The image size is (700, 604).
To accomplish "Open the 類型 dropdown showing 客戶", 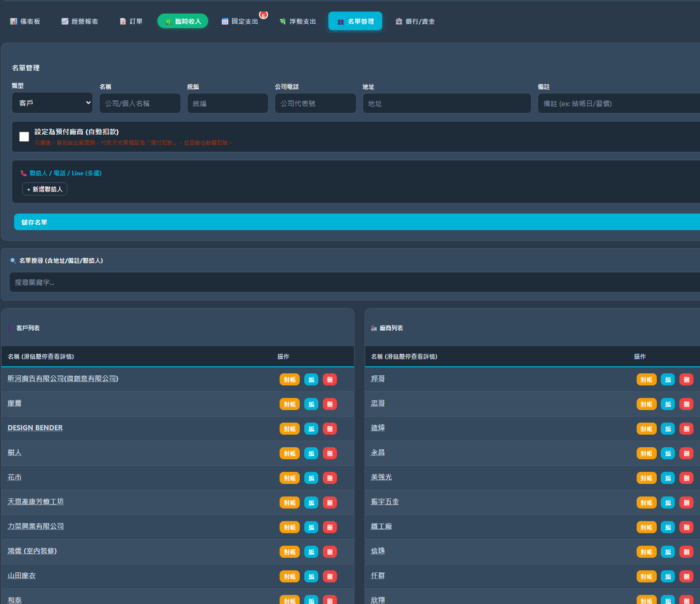I will (52, 103).
